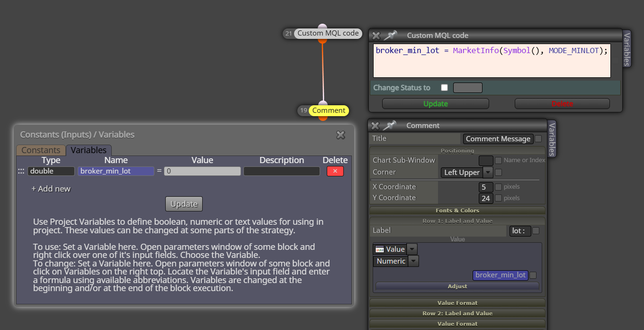The height and width of the screenshot is (330, 644).
Task: Click the Custom MQL code block top connector
Action: [x=322, y=27]
